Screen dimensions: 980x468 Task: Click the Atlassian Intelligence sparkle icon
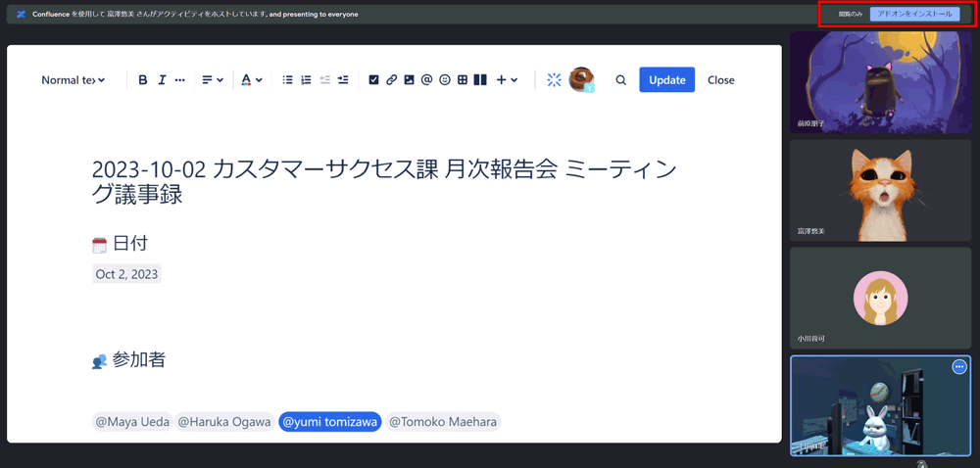(554, 80)
